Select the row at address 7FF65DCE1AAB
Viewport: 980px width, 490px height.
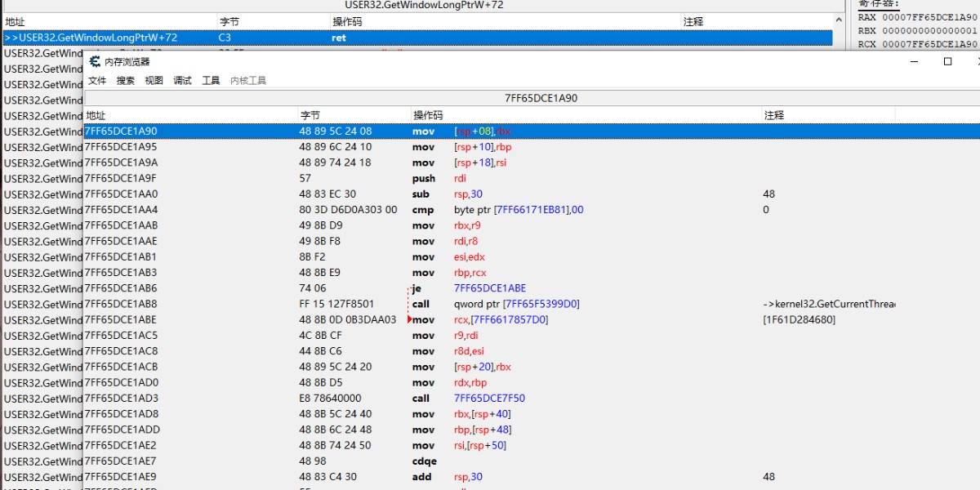(532, 225)
